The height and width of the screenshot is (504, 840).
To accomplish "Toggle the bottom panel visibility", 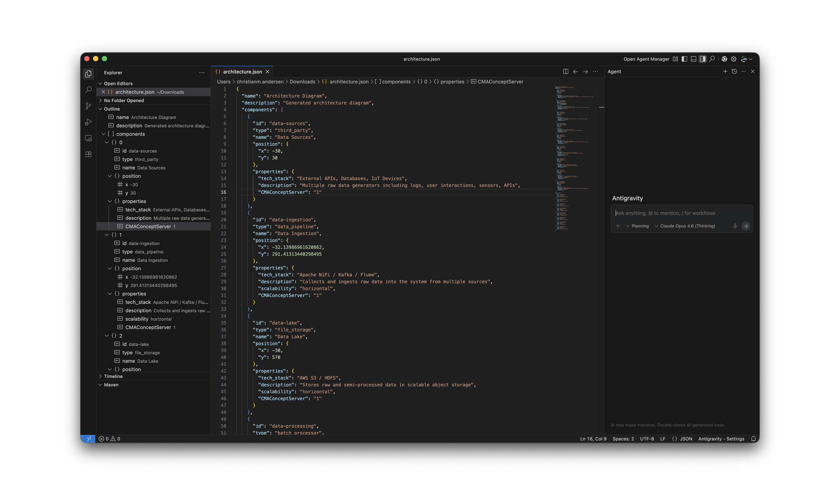I will (x=693, y=59).
